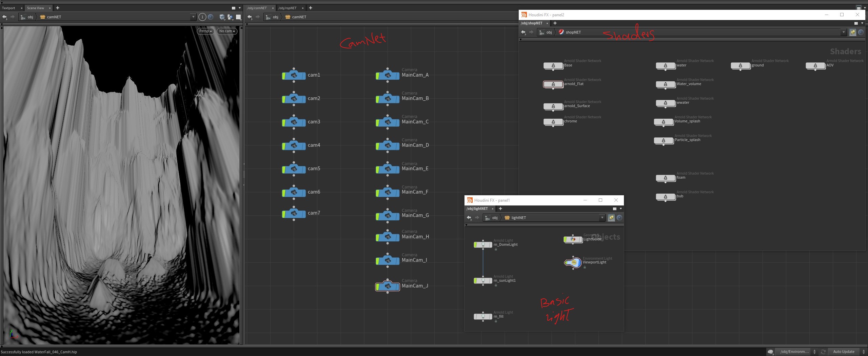
Task: Open the No cam camera dropdown
Action: pyautogui.click(x=227, y=31)
